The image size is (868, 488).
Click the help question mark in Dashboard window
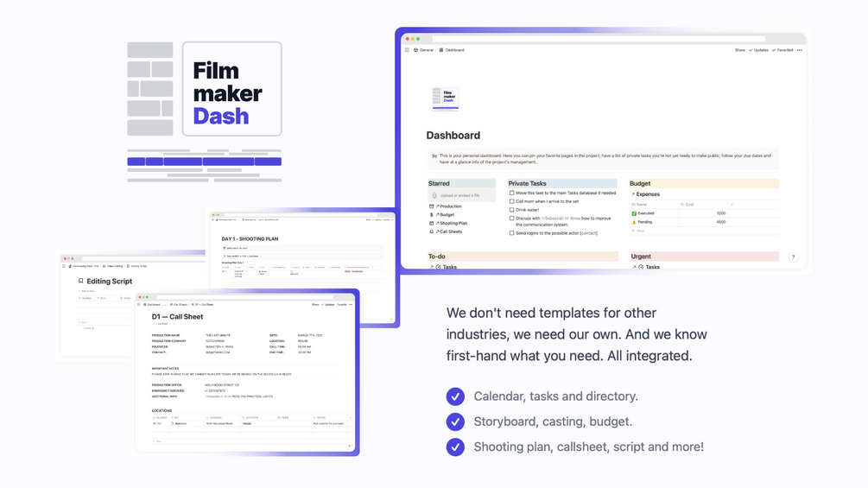pyautogui.click(x=793, y=257)
